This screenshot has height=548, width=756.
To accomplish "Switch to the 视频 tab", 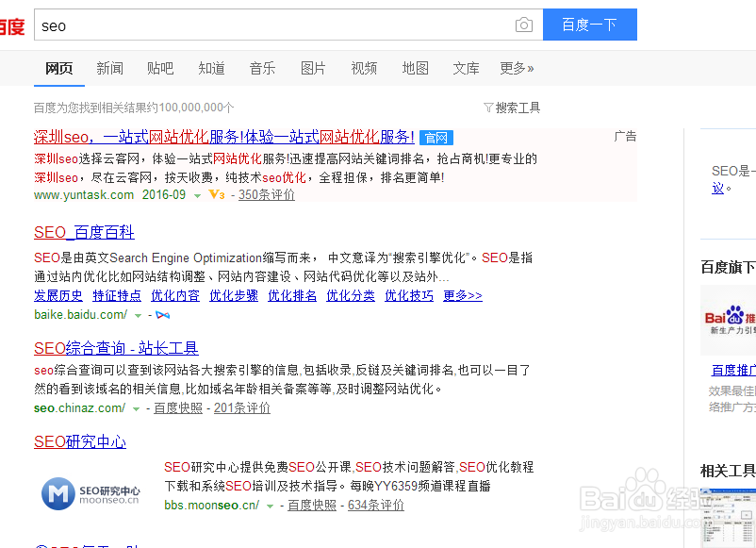I will coord(364,69).
